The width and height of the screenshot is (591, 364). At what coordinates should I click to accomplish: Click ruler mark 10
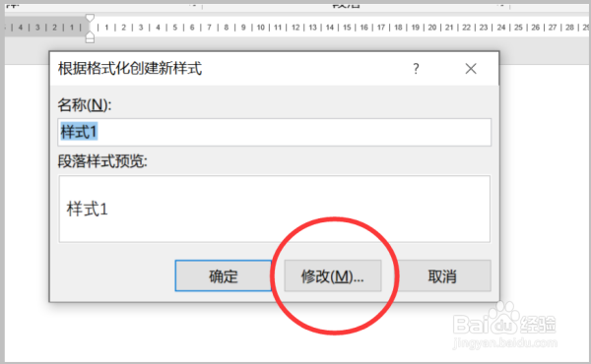pos(261,28)
